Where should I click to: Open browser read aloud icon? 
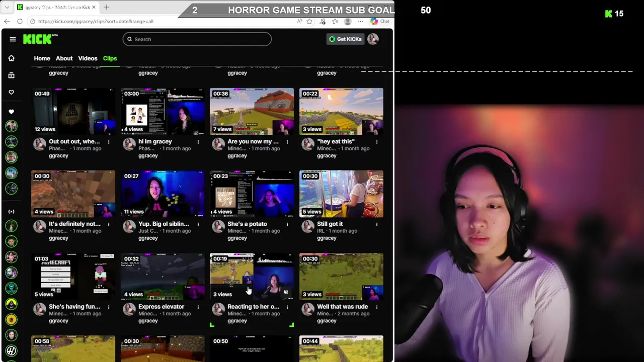pos(299,21)
